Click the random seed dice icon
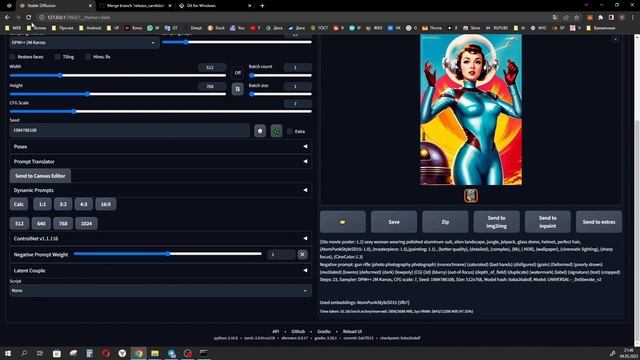Screen dimensions: 640x360 tap(260, 131)
